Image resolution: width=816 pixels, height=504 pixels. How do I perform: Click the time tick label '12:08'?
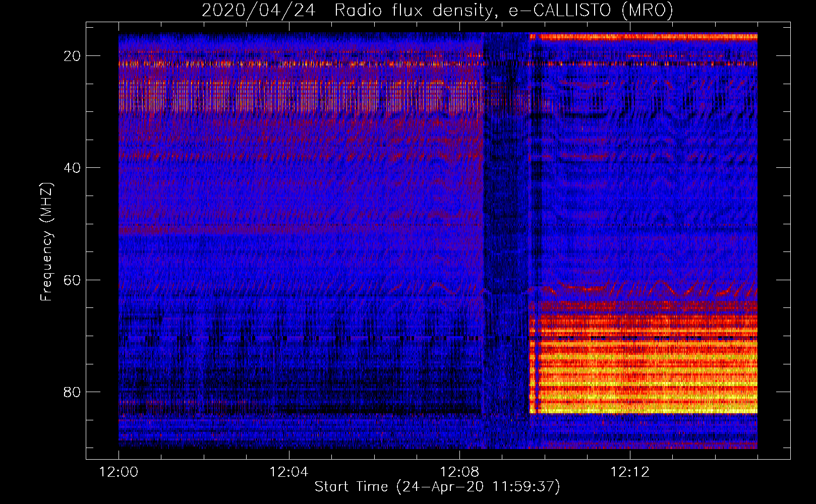459,472
